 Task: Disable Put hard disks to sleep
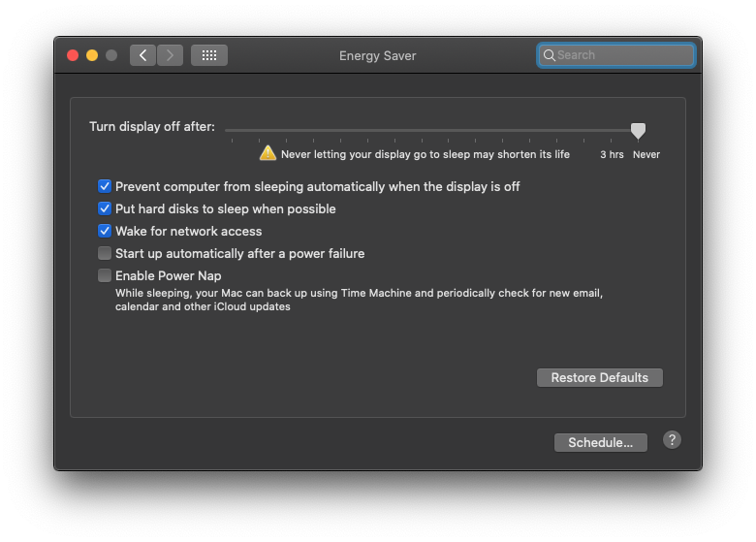pos(104,208)
